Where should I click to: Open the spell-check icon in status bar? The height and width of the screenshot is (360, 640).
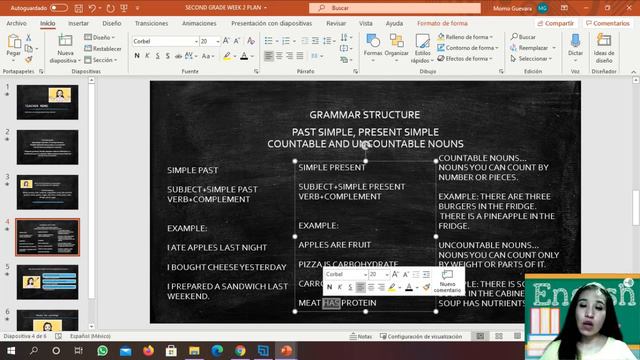58,336
